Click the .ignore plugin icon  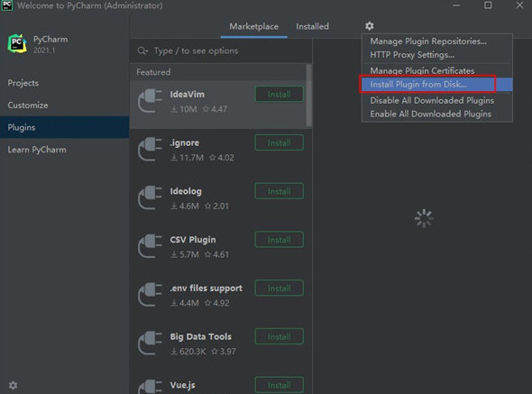pyautogui.click(x=150, y=150)
